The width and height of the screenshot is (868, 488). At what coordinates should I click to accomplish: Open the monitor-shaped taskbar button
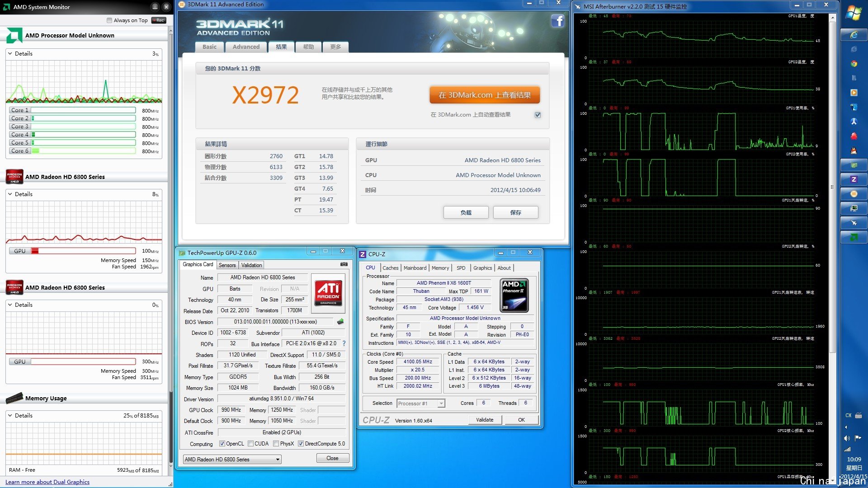click(x=854, y=208)
